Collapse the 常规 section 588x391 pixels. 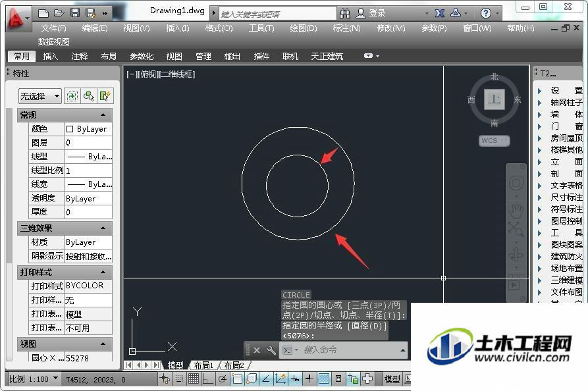[x=103, y=115]
